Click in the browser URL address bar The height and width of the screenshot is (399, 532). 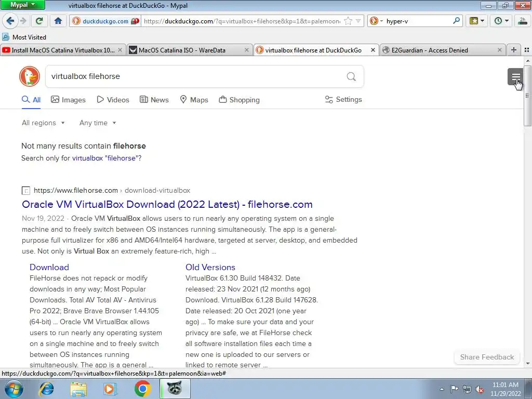click(x=242, y=21)
